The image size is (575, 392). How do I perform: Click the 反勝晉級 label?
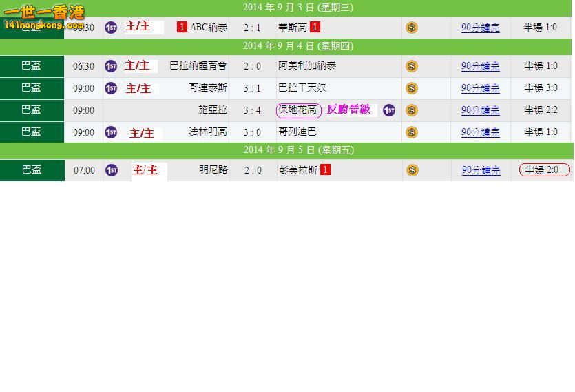[x=348, y=110]
